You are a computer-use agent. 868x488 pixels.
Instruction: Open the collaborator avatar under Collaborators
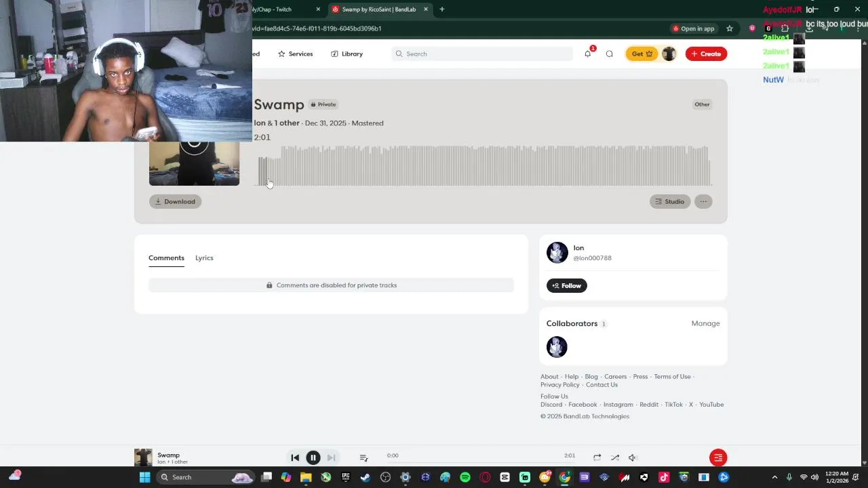557,347
